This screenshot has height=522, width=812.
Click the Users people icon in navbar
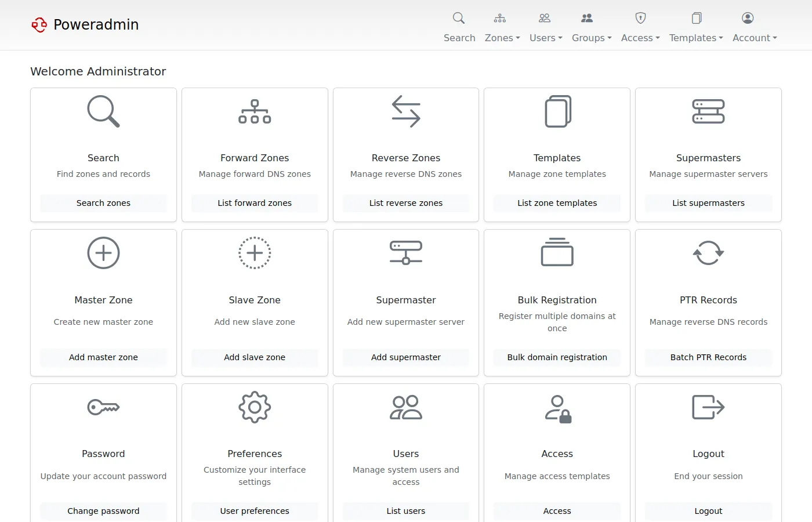point(544,18)
